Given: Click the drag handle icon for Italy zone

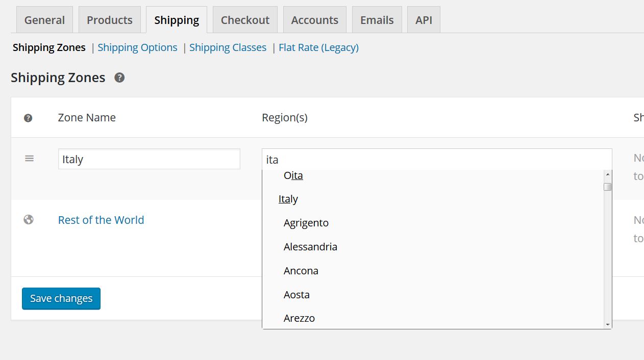Looking at the screenshot, I should (30, 159).
